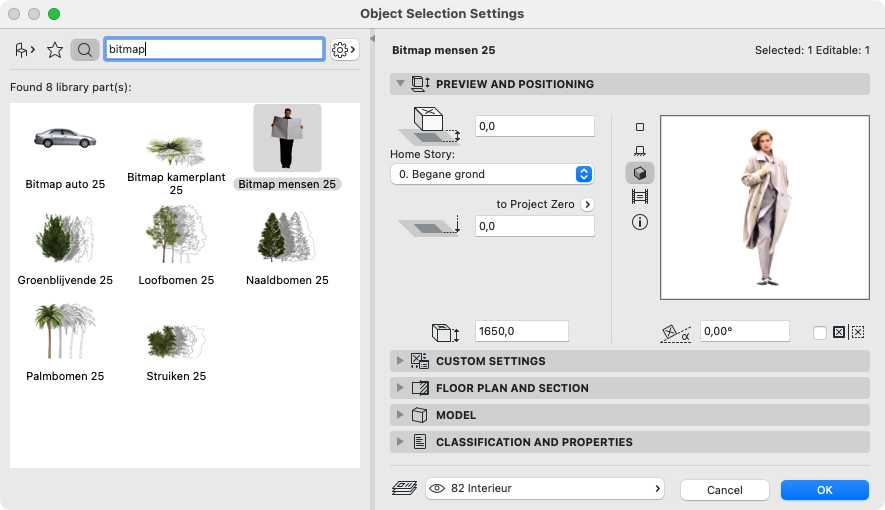Open the gear settings menu beside search
Viewport: 885px width, 510px height.
(344, 50)
